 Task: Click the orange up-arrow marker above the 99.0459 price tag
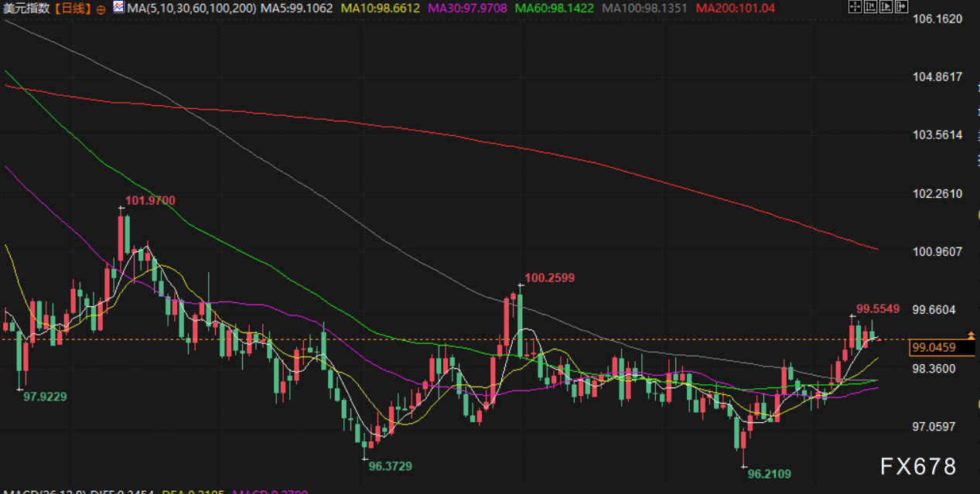click(972, 335)
